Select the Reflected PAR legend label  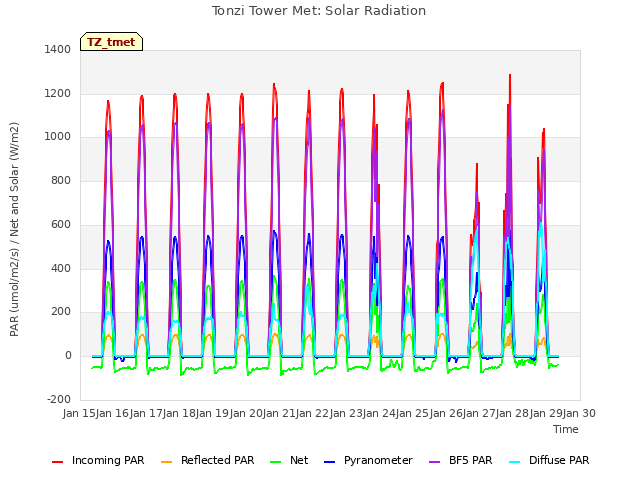[x=218, y=460]
